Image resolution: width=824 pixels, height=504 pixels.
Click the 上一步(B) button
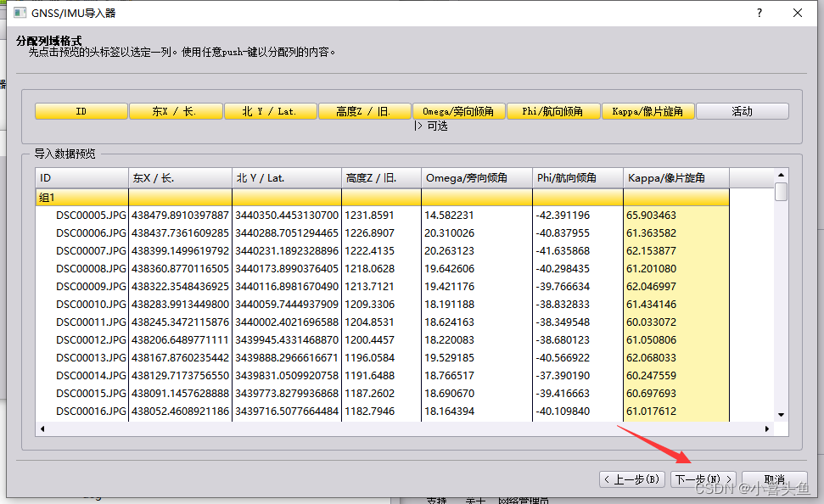(x=631, y=478)
